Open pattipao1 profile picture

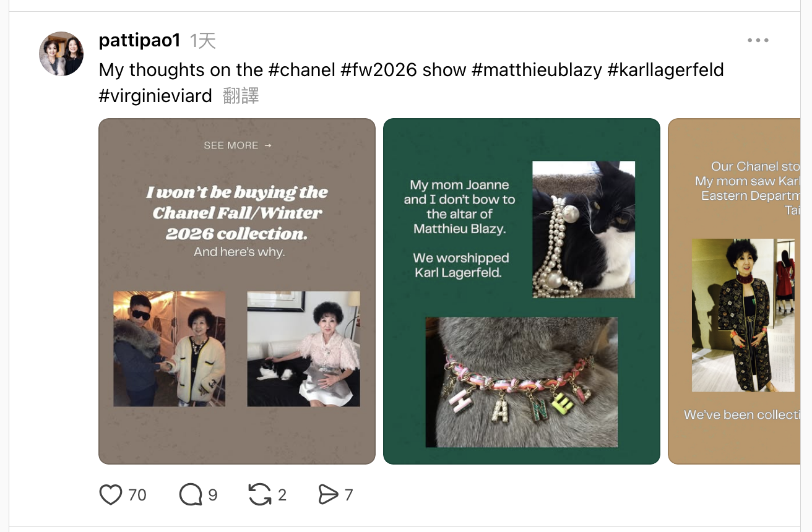[x=61, y=54]
